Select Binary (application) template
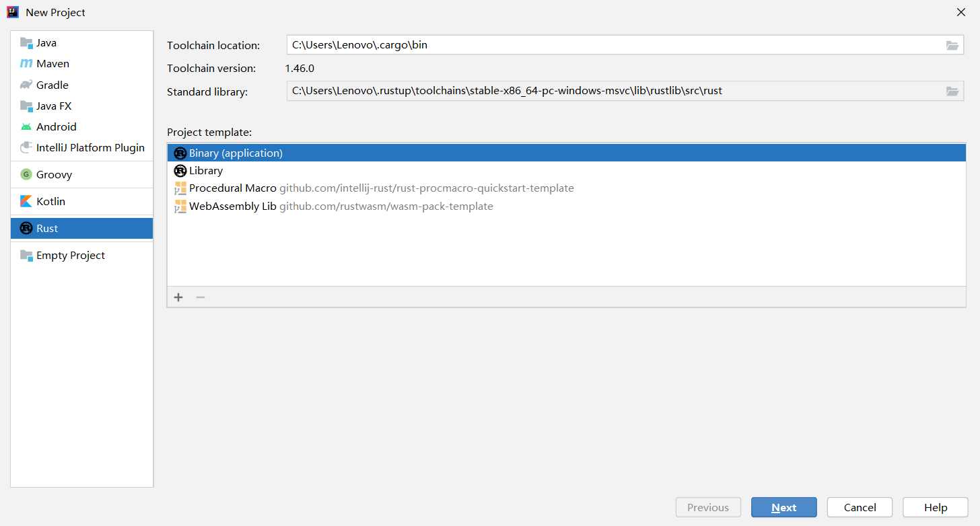980x526 pixels. 566,153
